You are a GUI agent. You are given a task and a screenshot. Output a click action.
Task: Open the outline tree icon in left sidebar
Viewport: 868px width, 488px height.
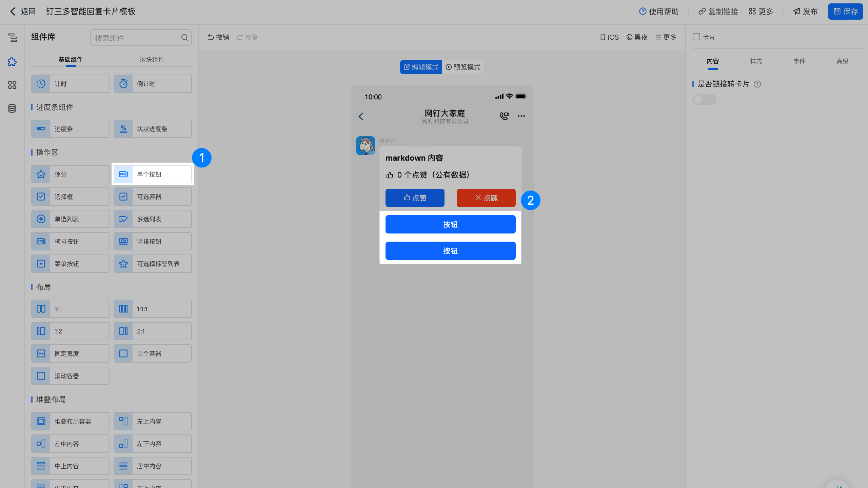(x=12, y=38)
